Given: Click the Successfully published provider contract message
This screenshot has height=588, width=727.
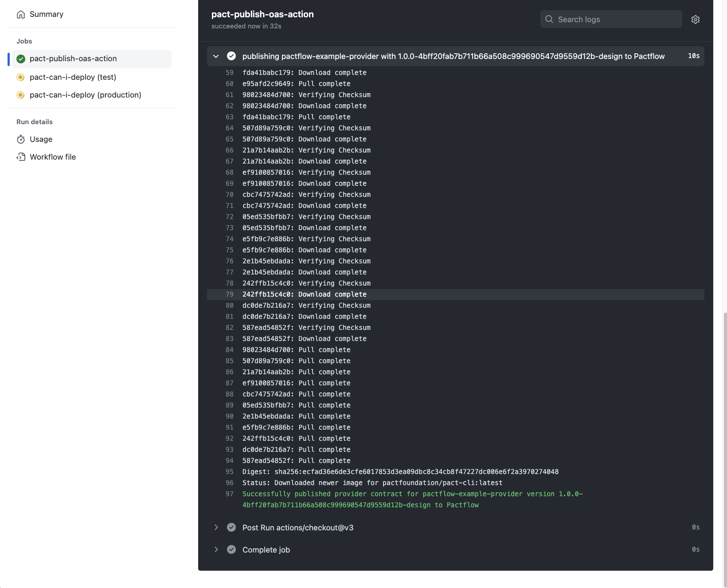Looking at the screenshot, I should pos(412,494).
